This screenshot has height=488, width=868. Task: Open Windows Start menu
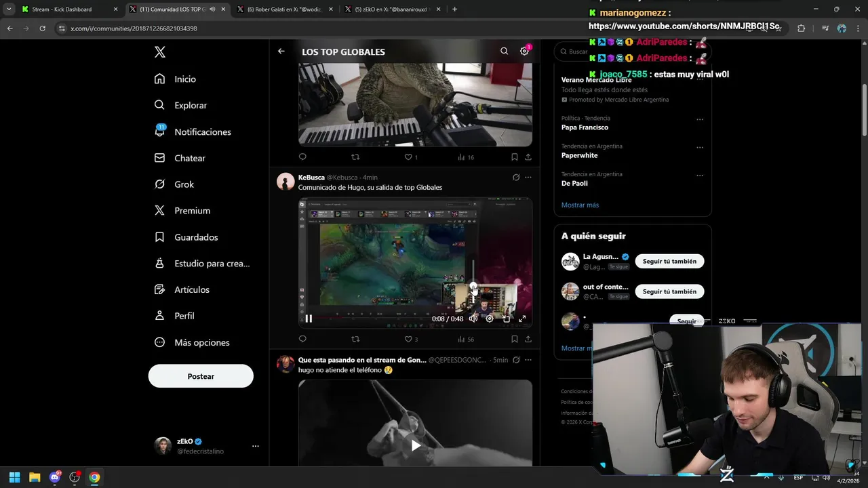[x=14, y=477]
